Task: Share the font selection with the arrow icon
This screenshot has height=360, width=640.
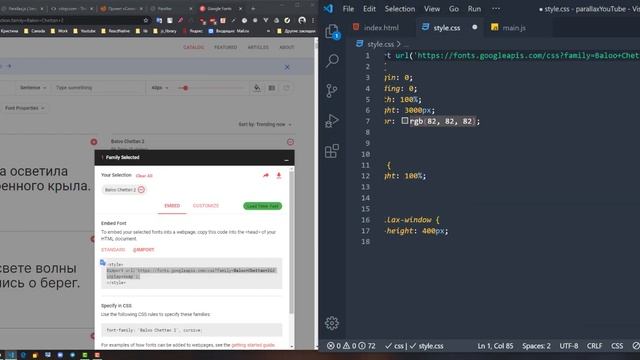Action: (266, 176)
